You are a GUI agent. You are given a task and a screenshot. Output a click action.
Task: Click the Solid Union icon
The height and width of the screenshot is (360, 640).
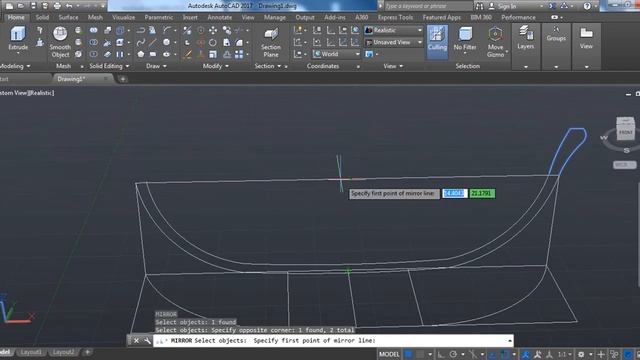(93, 30)
